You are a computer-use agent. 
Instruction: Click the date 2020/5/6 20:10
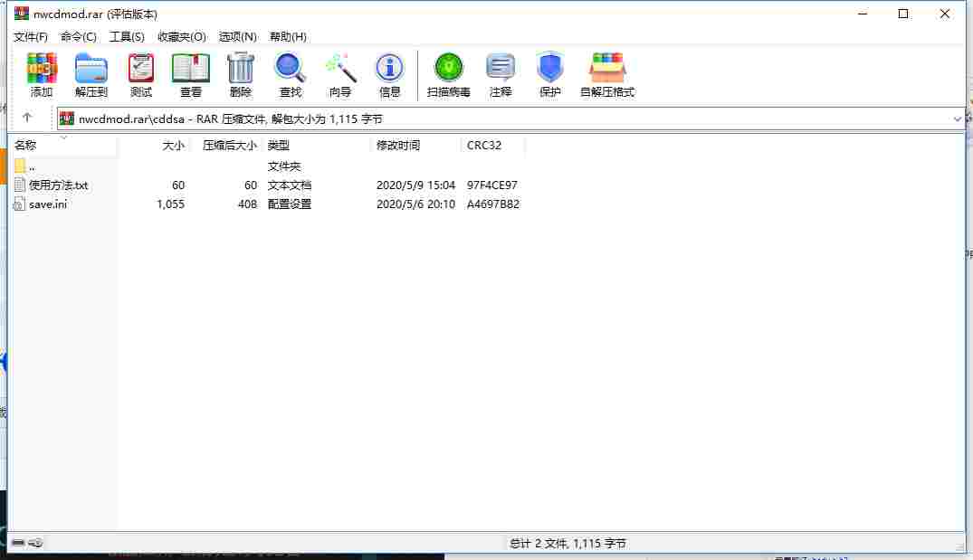pyautogui.click(x=415, y=204)
